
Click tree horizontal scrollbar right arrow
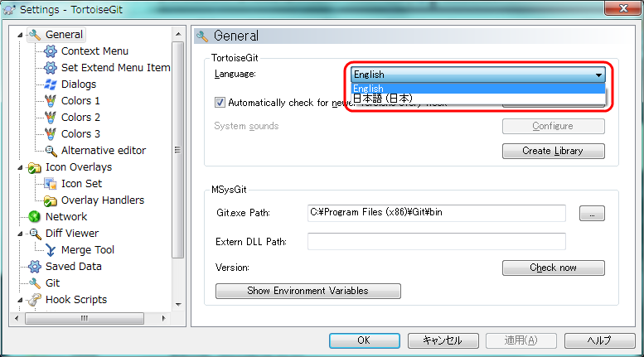(164, 318)
